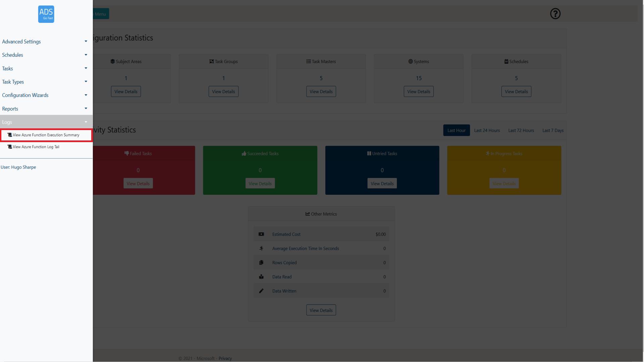This screenshot has width=644, height=362.
Task: Click View Details under Task Masters
Action: click(x=321, y=92)
